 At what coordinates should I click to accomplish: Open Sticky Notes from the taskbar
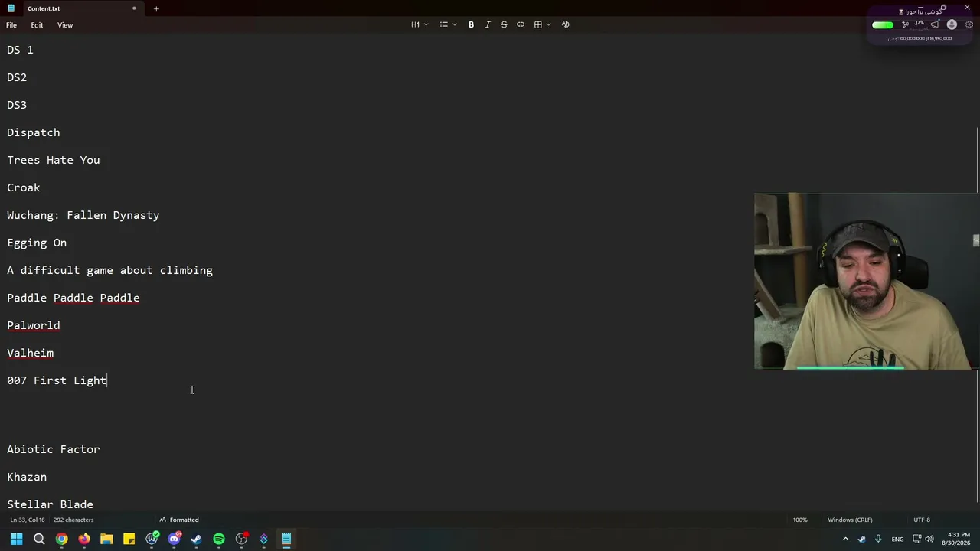pos(129,539)
